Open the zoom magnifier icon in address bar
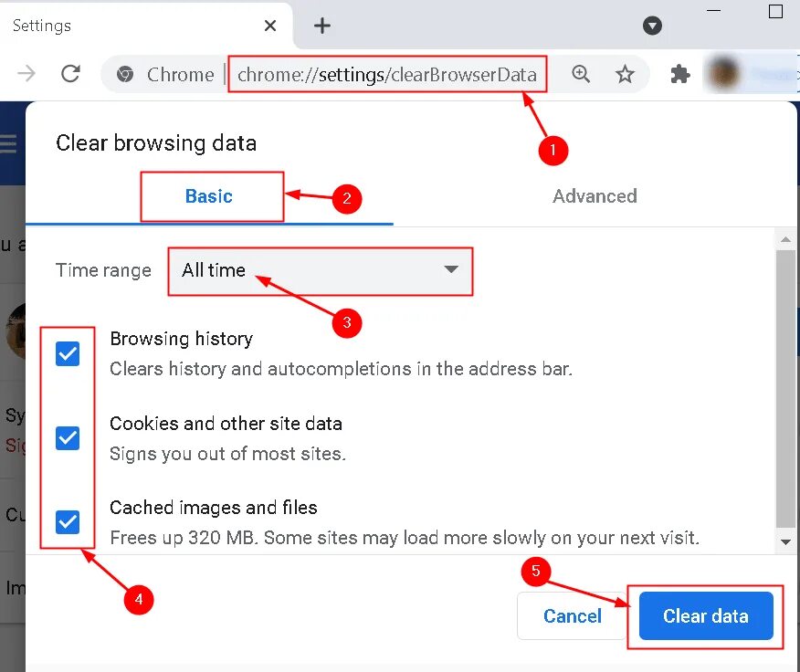 581,75
